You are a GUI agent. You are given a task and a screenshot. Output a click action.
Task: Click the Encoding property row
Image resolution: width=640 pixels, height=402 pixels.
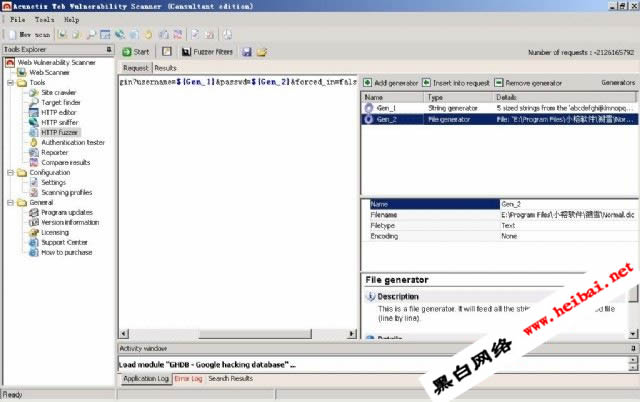pos(499,236)
